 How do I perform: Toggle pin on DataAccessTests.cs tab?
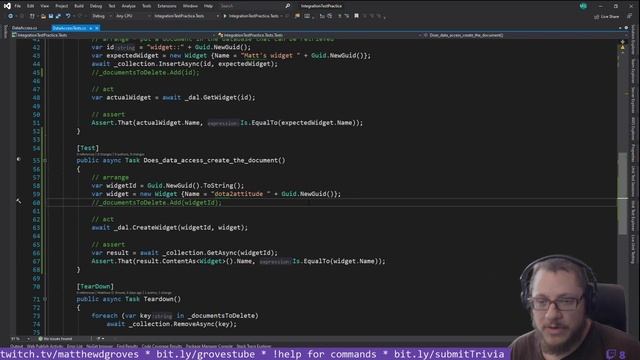pyautogui.click(x=91, y=28)
